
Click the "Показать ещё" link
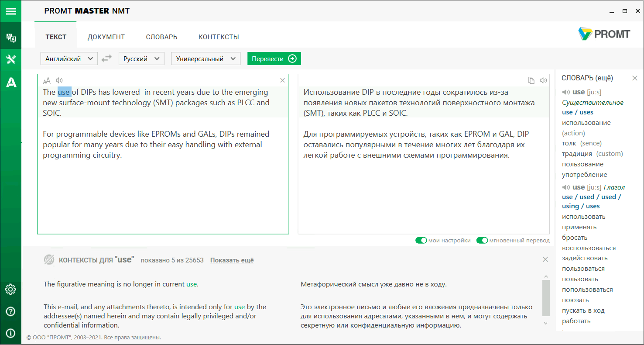click(232, 260)
